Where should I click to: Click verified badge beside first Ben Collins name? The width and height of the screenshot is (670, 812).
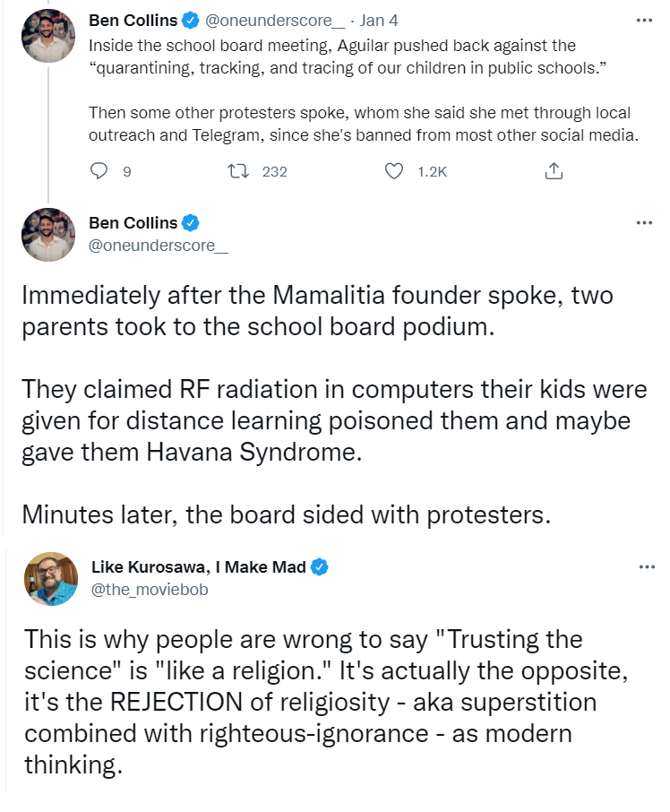pos(191,19)
